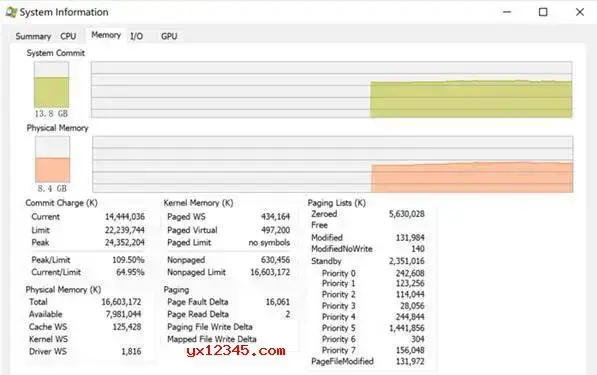Click the Peak/Limit value 109.50%
Screen dimensions: 597x375
tap(128, 260)
